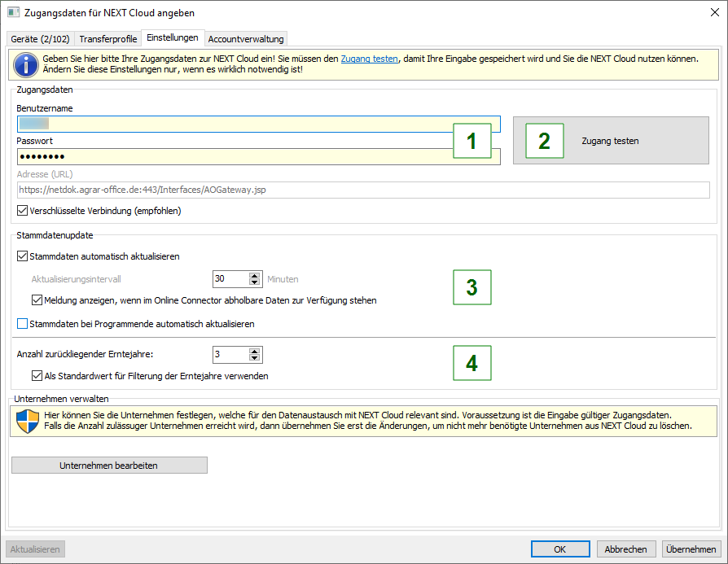
Task: Click the blue info icon in banner
Action: coord(24,65)
